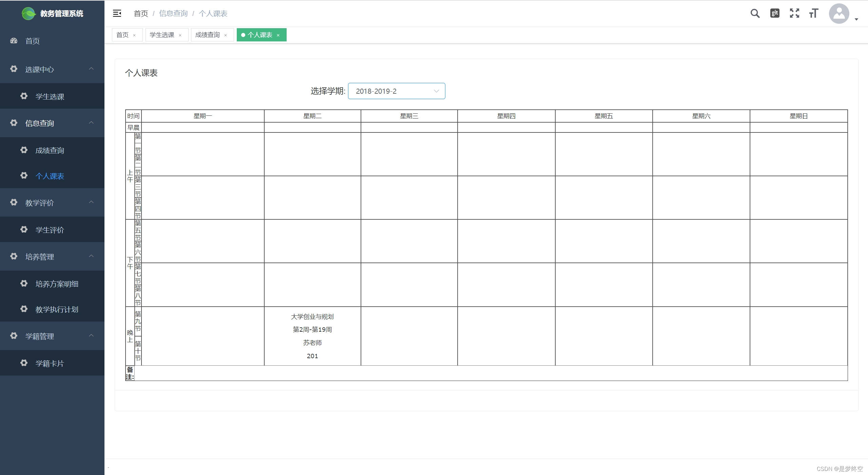Click the user avatar icon
This screenshot has height=475, width=868.
pyautogui.click(x=839, y=14)
